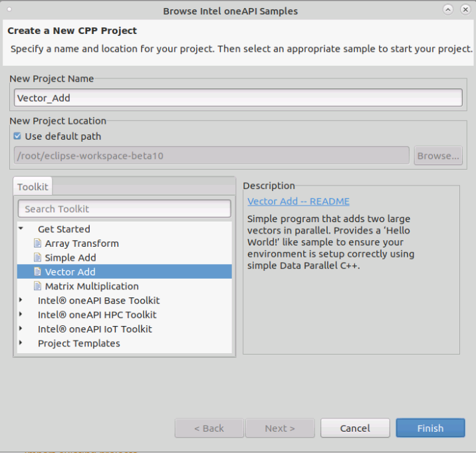Switch to the Toolkit tab
Viewport: 476px width, 453px height.
(x=33, y=187)
